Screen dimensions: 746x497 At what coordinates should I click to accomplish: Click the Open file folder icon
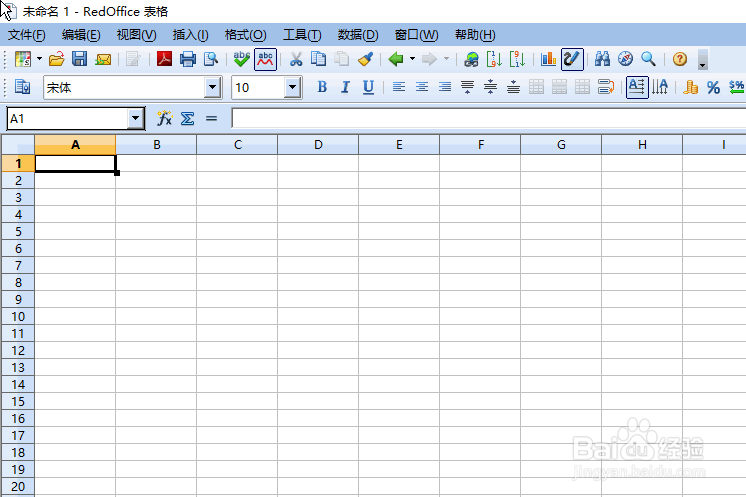pyautogui.click(x=56, y=59)
